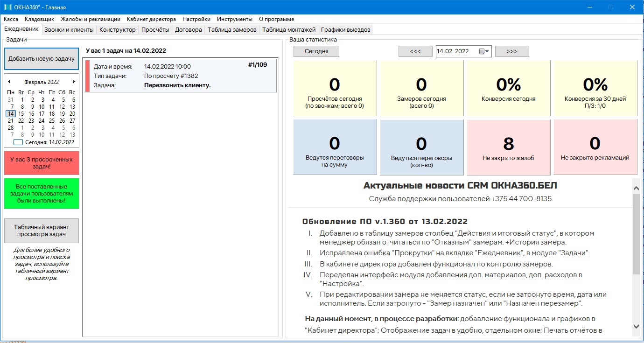The height and width of the screenshot is (343, 644).
Task: Select February 28 in the calendar
Action: 11,127
